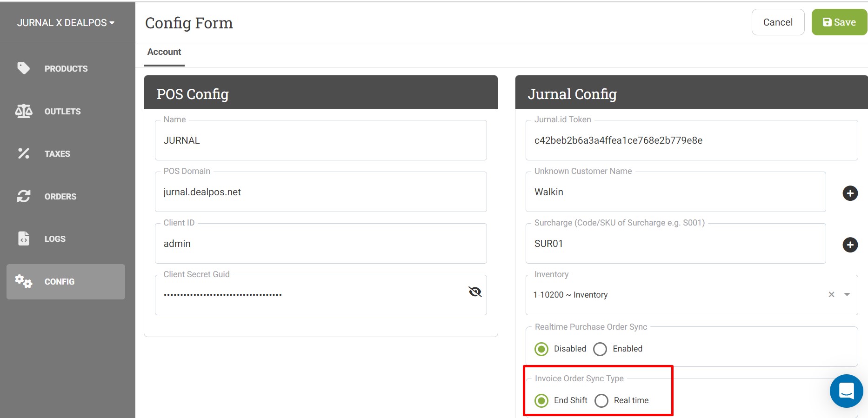The height and width of the screenshot is (418, 868).
Task: Click the Unknown Customer Name field
Action: [676, 192]
